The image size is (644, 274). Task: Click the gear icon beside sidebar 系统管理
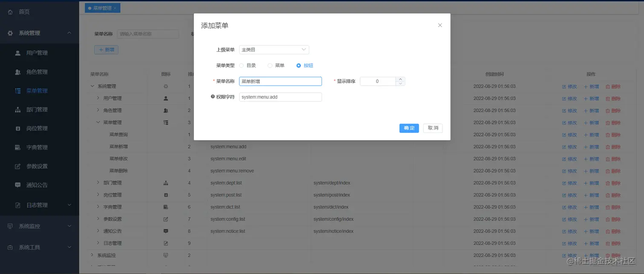click(x=10, y=33)
